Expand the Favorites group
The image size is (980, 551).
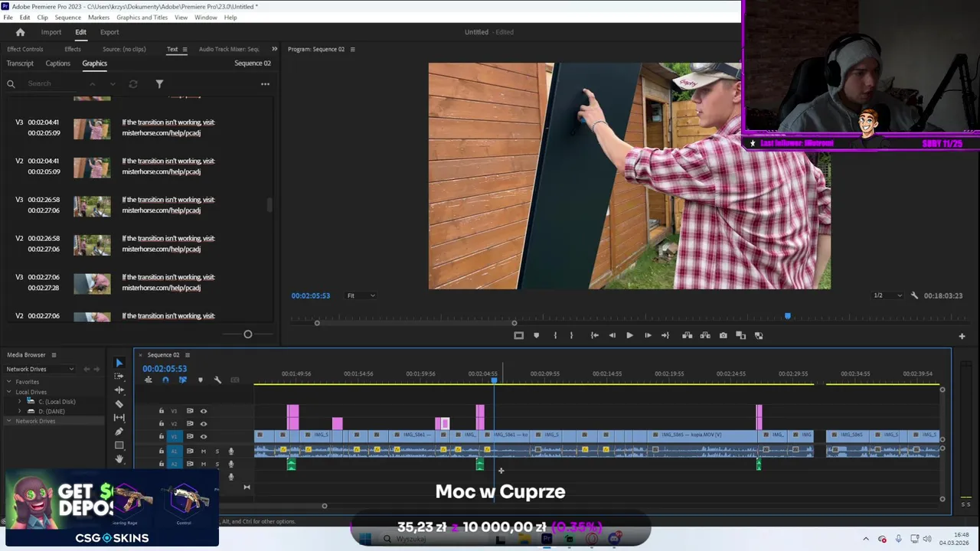[x=10, y=382]
